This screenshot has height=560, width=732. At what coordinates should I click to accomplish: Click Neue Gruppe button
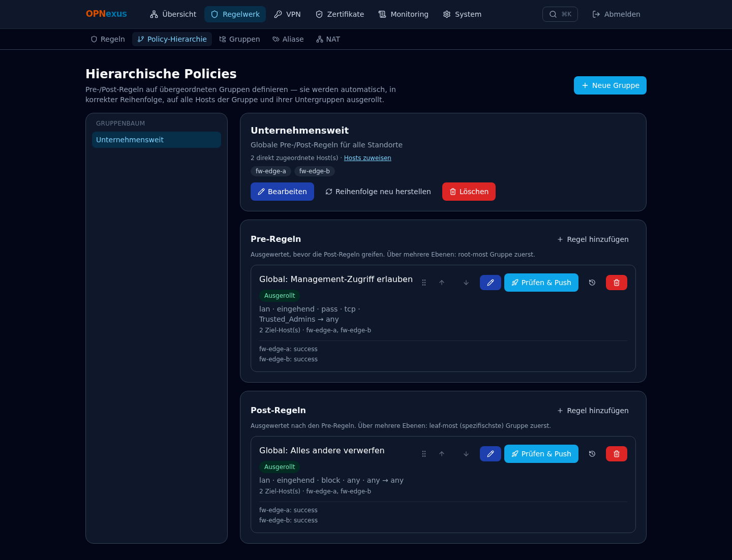(610, 85)
